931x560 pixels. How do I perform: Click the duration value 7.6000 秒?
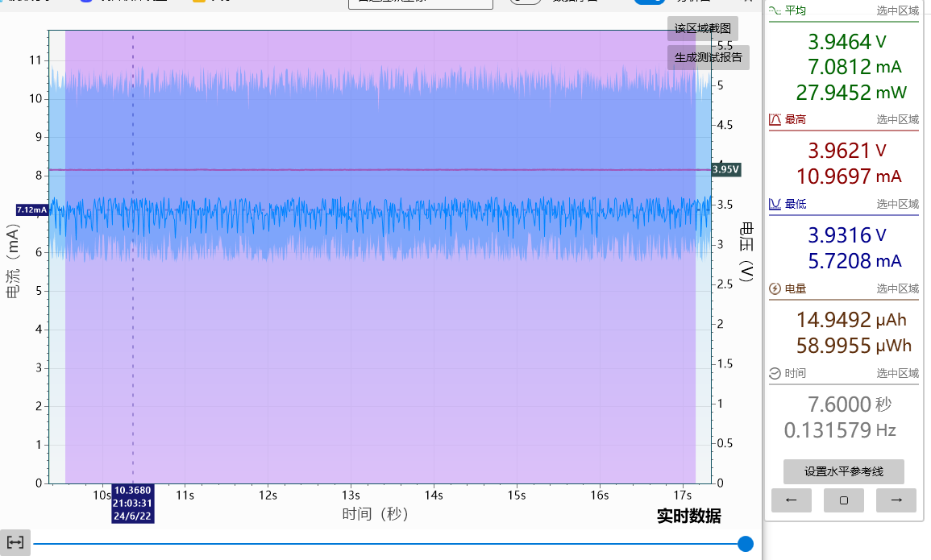point(850,404)
